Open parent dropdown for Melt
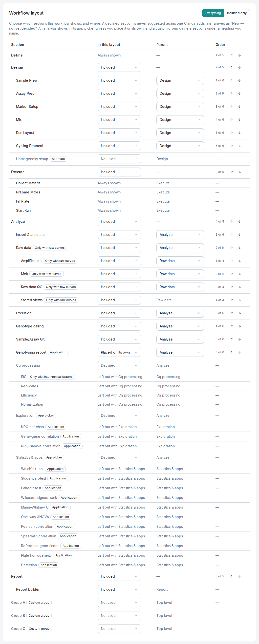This screenshot has width=259, height=644. click(180, 274)
